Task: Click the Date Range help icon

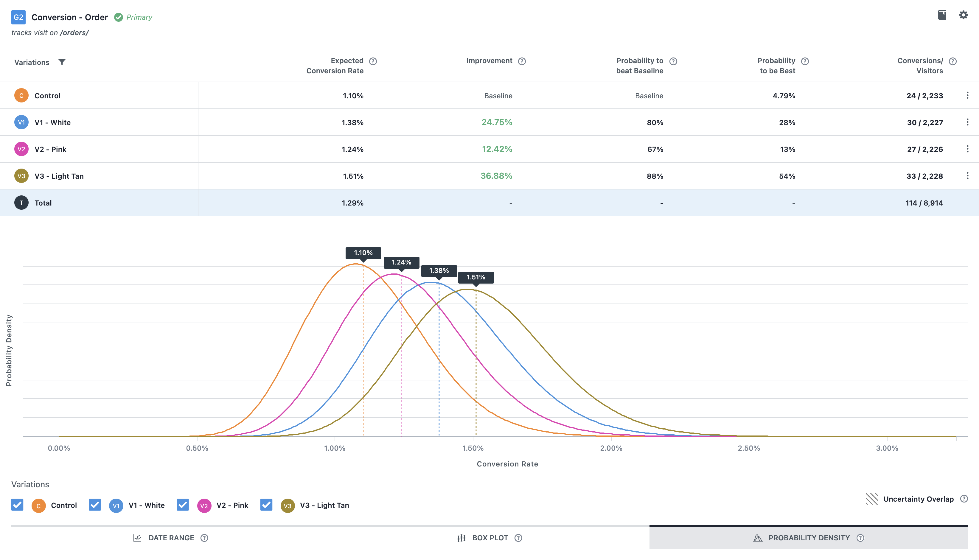Action: pos(204,538)
